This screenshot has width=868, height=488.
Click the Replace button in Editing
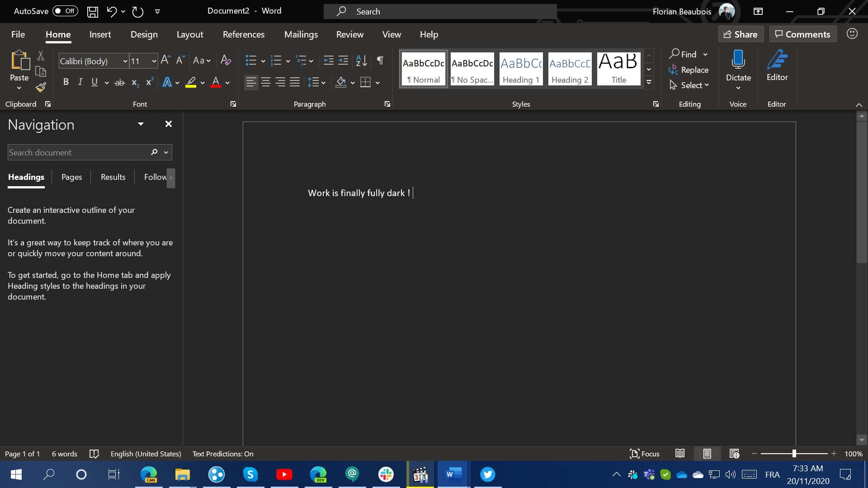click(689, 70)
